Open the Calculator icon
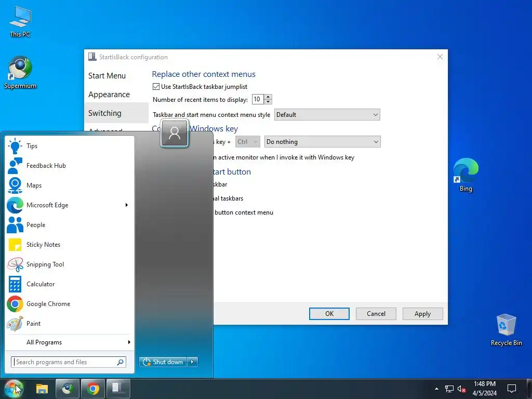The image size is (532, 399). tap(15, 284)
